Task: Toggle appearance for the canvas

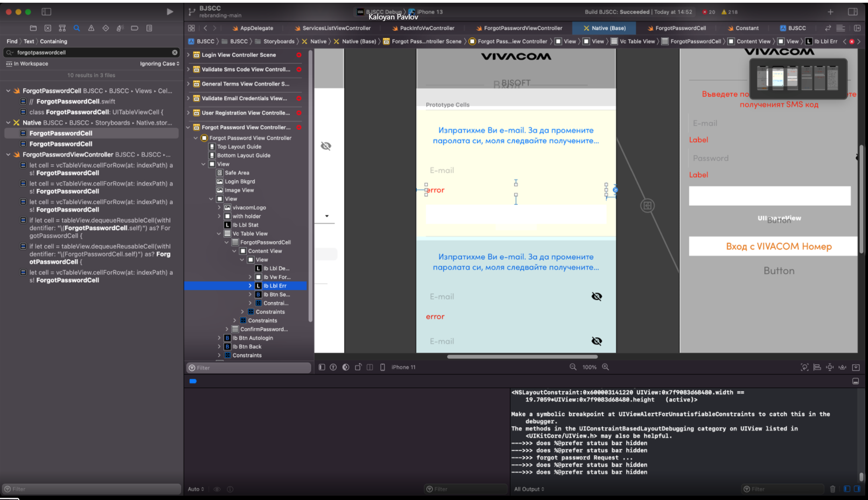Action: (x=346, y=367)
